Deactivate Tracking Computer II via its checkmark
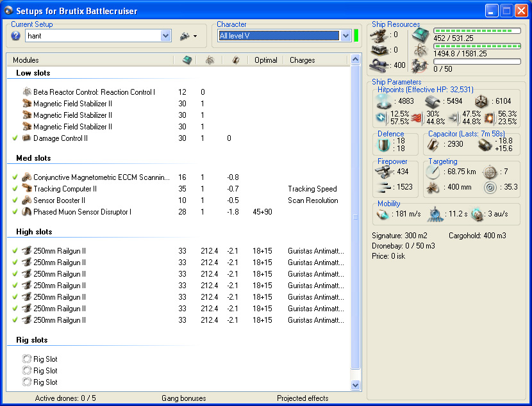The width and height of the screenshot is (532, 406). pos(15,189)
